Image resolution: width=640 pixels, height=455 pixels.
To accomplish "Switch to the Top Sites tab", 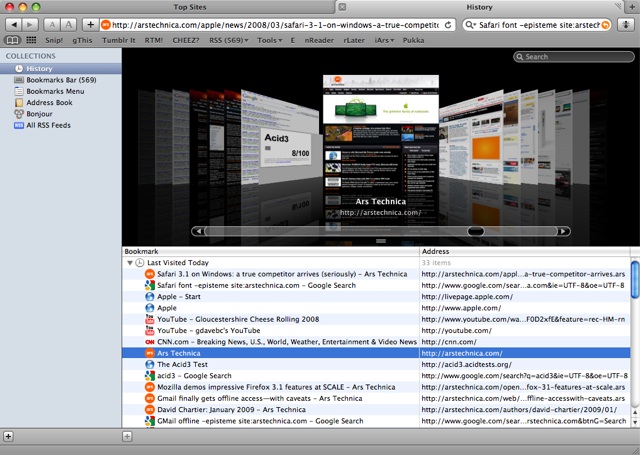I will [189, 7].
